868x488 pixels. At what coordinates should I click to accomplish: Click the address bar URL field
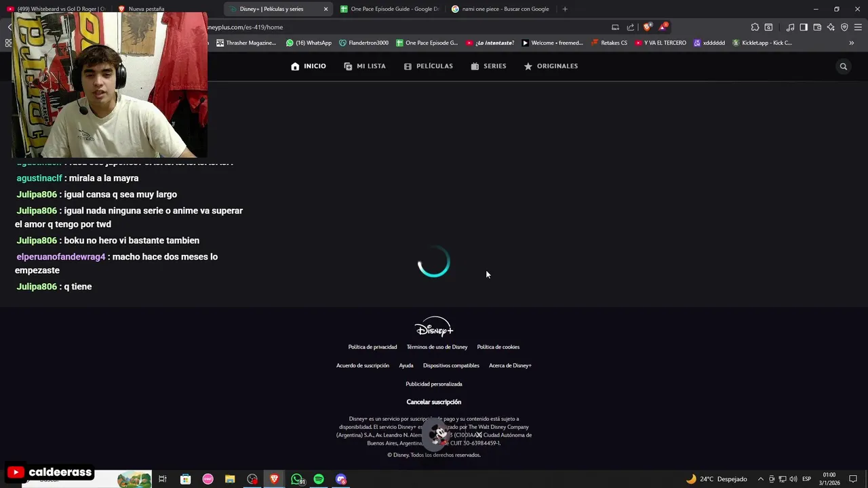click(x=407, y=27)
